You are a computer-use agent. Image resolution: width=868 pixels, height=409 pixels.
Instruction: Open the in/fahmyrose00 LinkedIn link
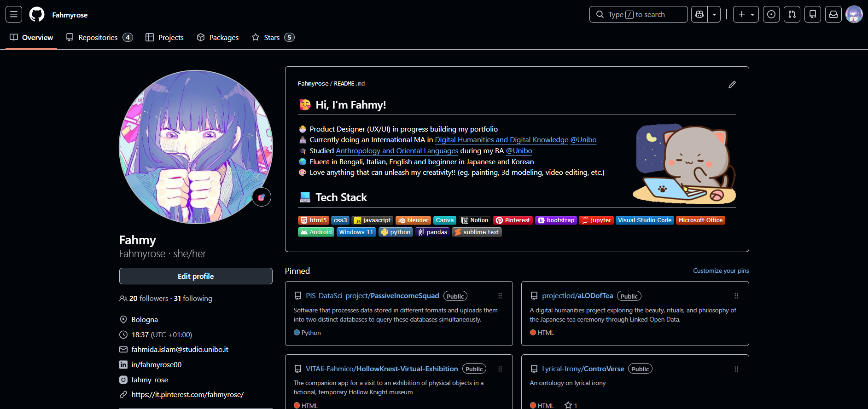pos(157,364)
